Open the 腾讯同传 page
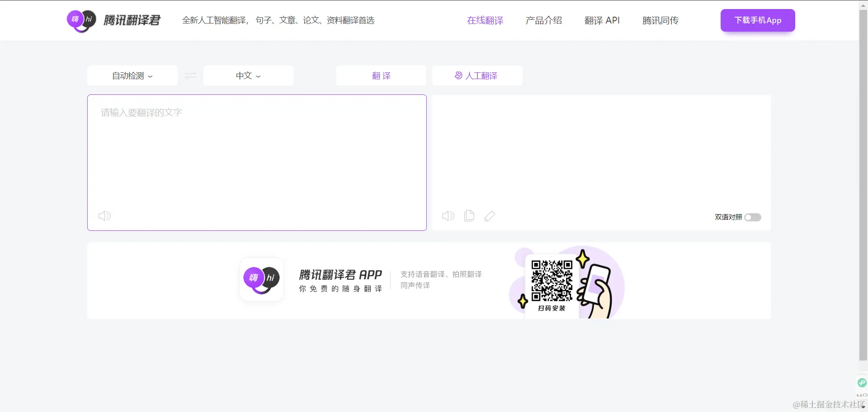Image resolution: width=868 pixels, height=412 pixels. (660, 20)
